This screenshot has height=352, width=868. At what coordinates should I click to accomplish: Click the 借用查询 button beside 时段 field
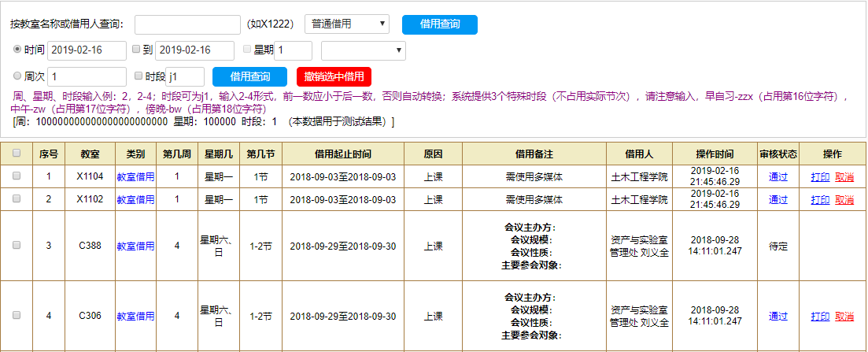(x=249, y=76)
